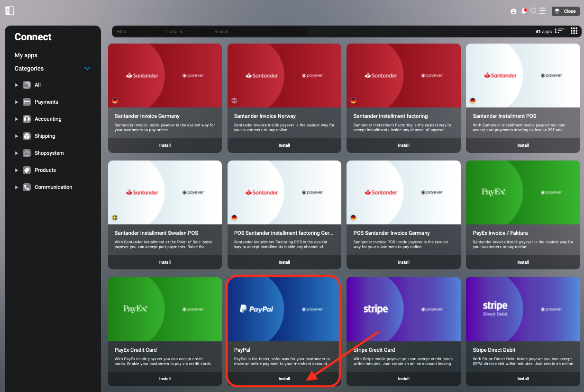Install POS Santander Invoice Germany

point(404,262)
